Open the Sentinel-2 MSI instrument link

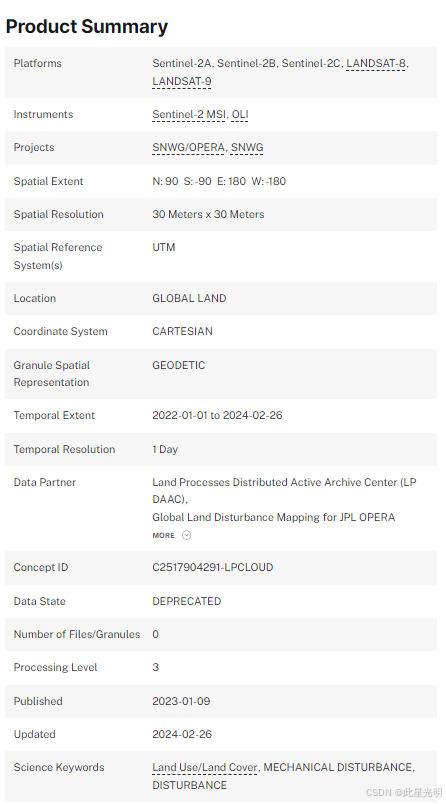[x=189, y=114]
